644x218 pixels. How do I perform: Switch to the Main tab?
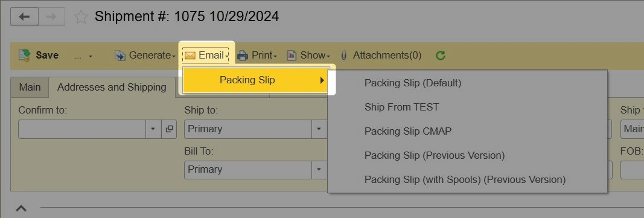point(30,87)
